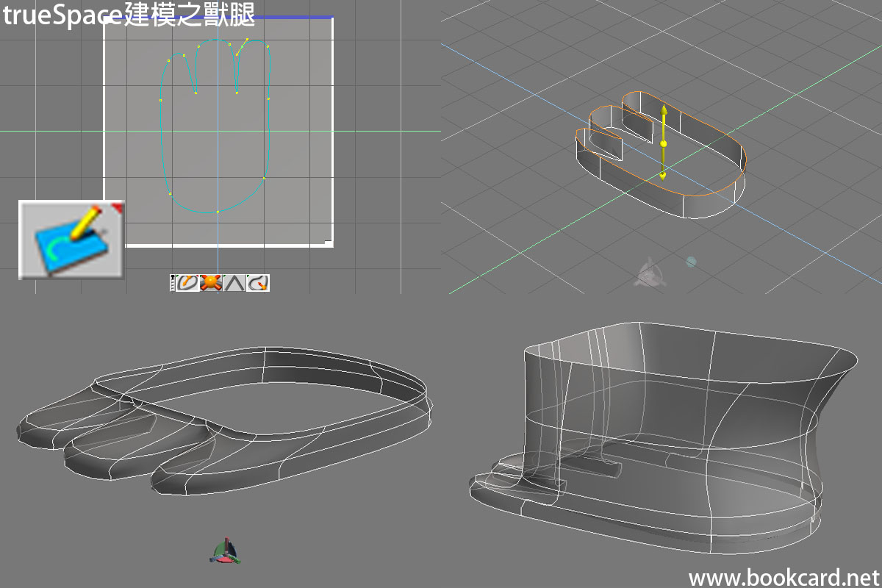Select the yellow tangent handle tip on the spline
Viewport: 882px width, 588px height.
pyautogui.click(x=247, y=40)
